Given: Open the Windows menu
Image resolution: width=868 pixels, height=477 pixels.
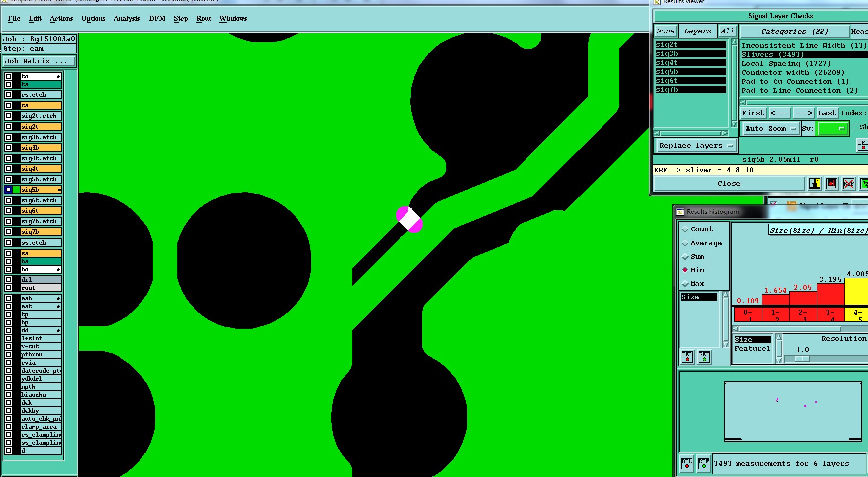Looking at the screenshot, I should 233,18.
